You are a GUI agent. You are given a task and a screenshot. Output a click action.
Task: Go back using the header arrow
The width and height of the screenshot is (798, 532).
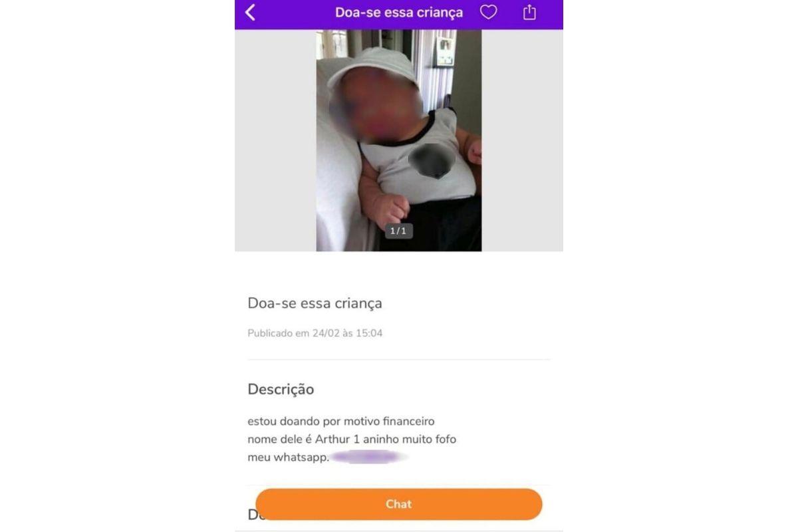pyautogui.click(x=250, y=12)
